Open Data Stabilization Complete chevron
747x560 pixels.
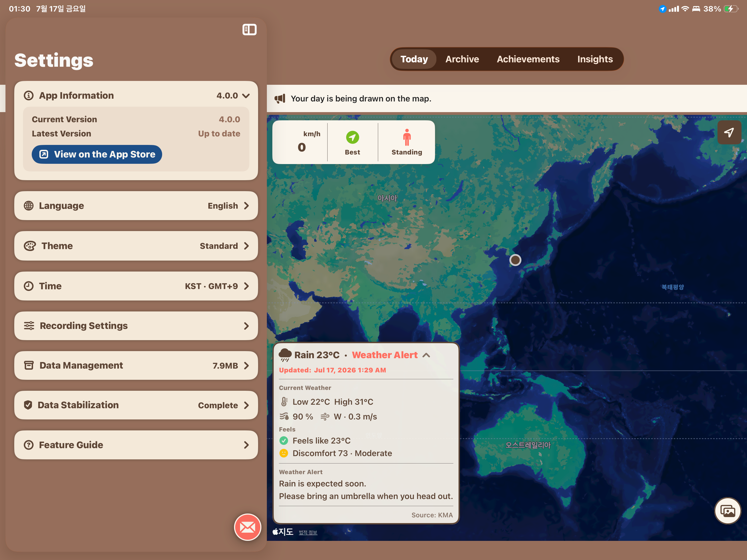(x=247, y=405)
